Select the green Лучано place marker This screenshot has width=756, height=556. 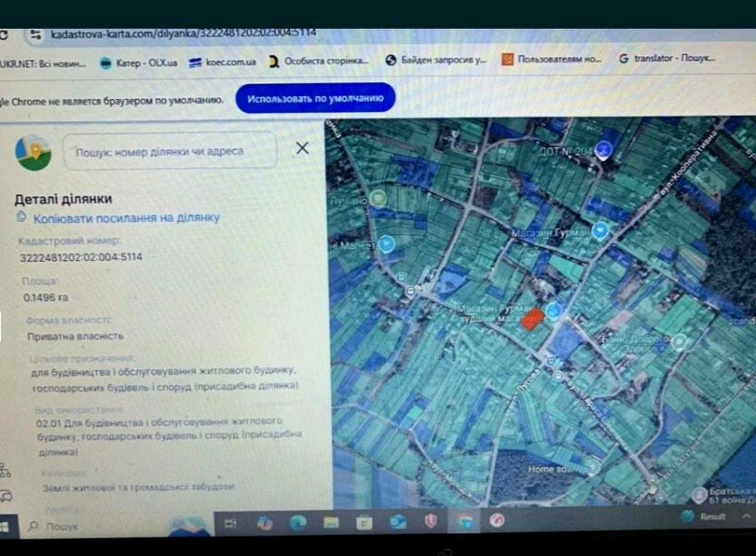pyautogui.click(x=378, y=198)
